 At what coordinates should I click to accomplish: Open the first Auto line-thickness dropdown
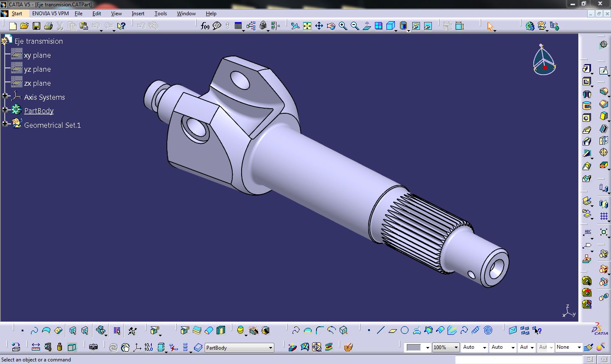[x=484, y=347]
